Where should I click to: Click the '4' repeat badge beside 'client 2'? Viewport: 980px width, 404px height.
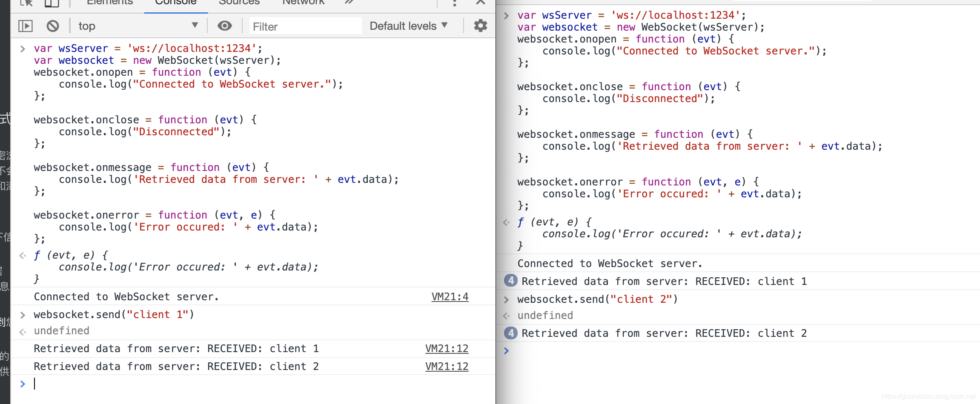[x=510, y=333]
